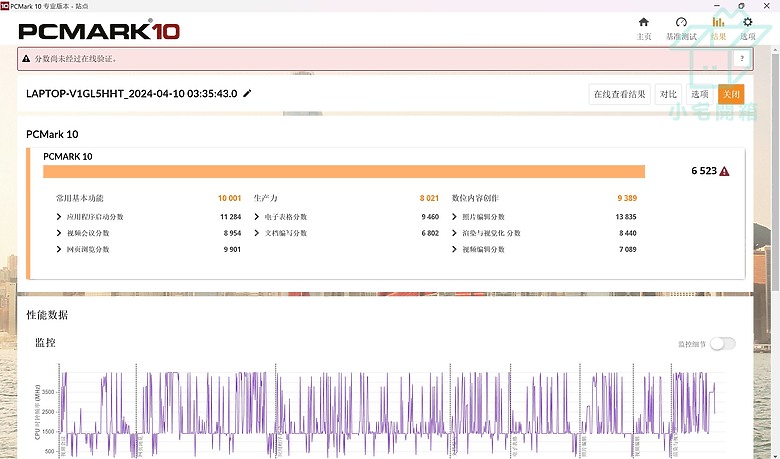Maximize the PCMark 10 window

741,5
